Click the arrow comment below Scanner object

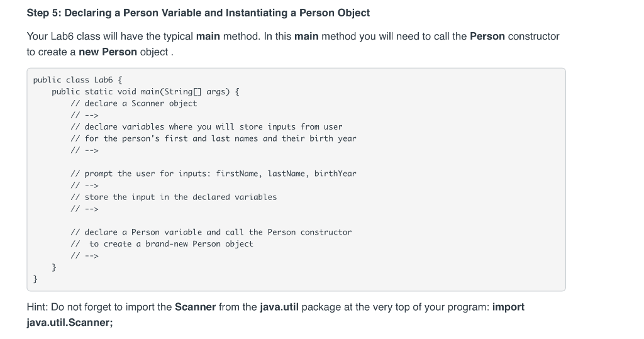tap(85, 115)
